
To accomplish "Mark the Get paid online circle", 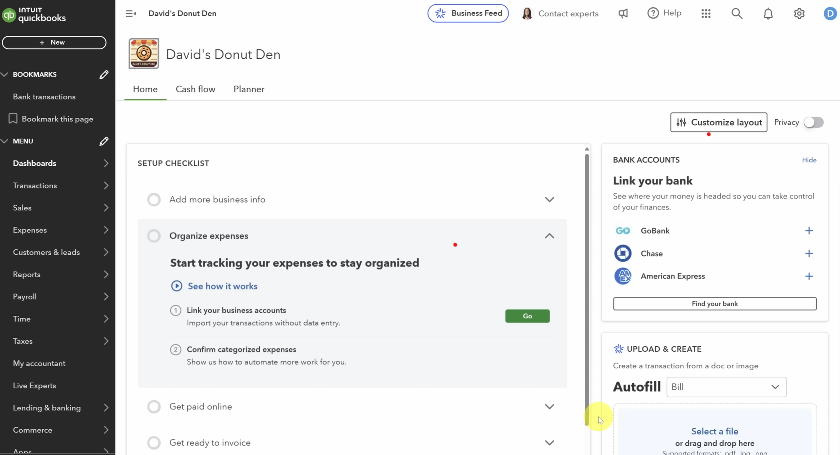I will 154,406.
